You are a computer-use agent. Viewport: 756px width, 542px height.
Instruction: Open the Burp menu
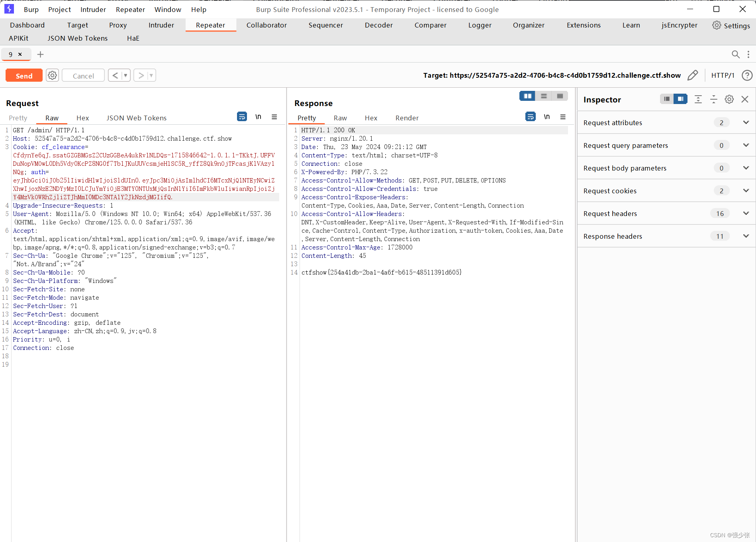tap(31, 10)
